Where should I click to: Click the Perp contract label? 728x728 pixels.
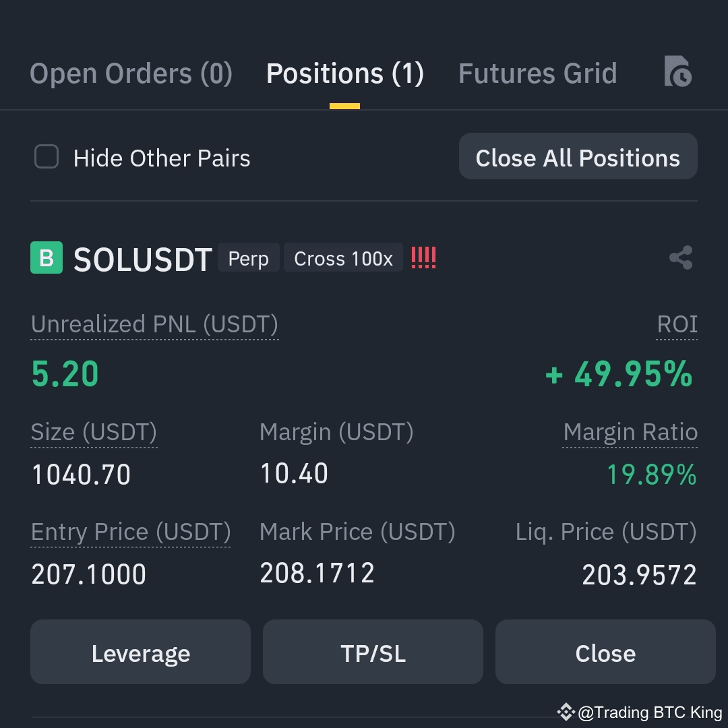248,257
